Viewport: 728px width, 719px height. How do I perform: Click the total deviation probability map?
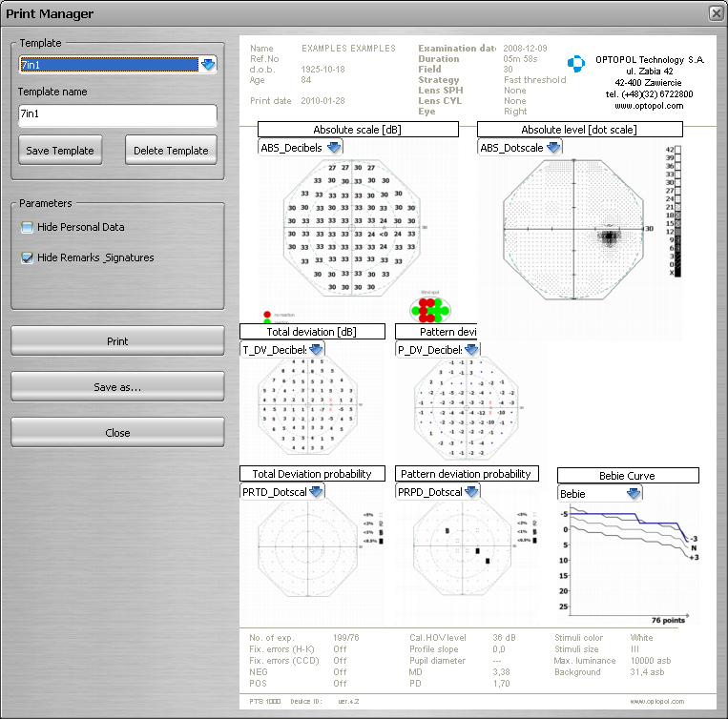point(308,547)
